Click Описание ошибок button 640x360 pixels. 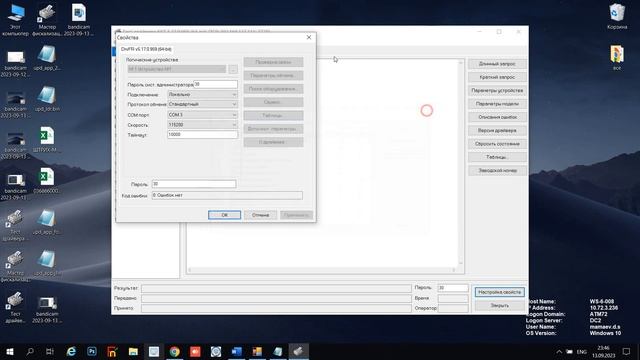coord(497,117)
